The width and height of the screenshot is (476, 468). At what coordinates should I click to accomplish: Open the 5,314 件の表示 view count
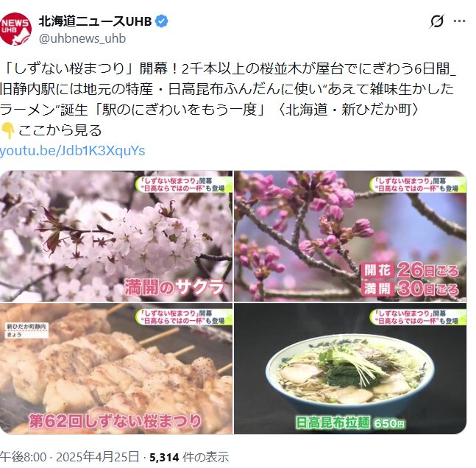[189, 457]
